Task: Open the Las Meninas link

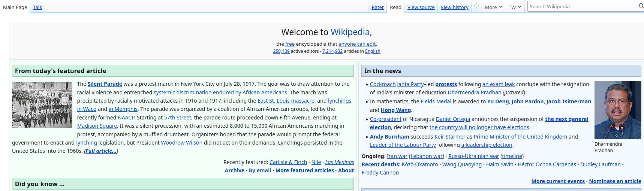Action: [x=340, y=162]
